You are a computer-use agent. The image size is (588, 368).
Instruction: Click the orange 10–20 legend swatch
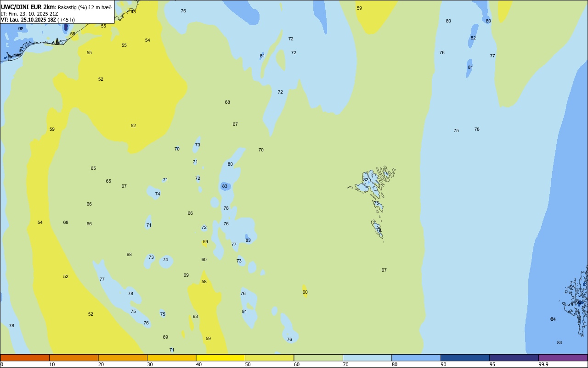click(73, 357)
